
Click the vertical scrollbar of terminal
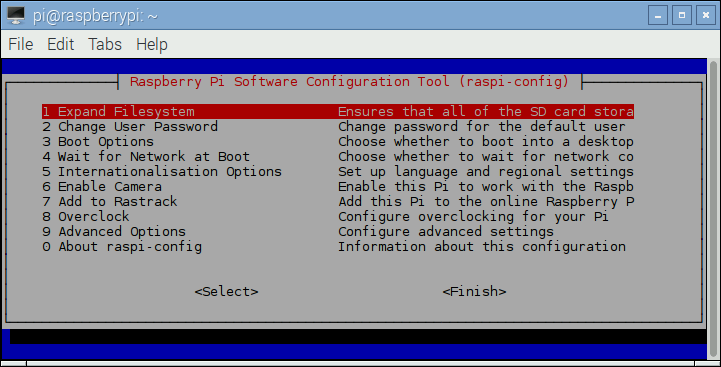(714, 209)
